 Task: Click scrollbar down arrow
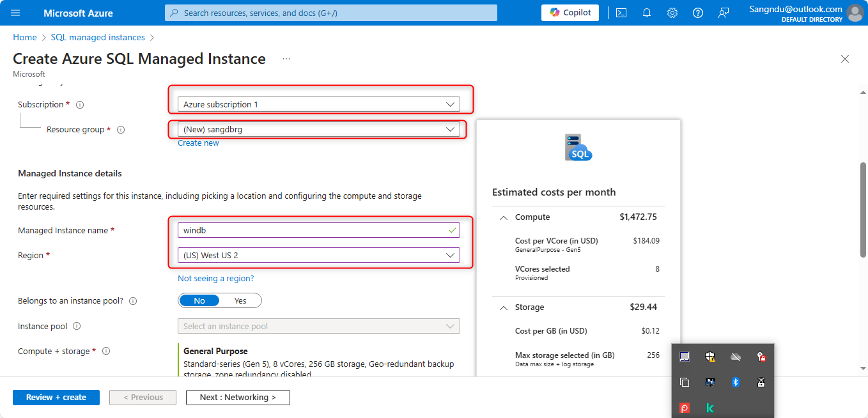pos(863,368)
